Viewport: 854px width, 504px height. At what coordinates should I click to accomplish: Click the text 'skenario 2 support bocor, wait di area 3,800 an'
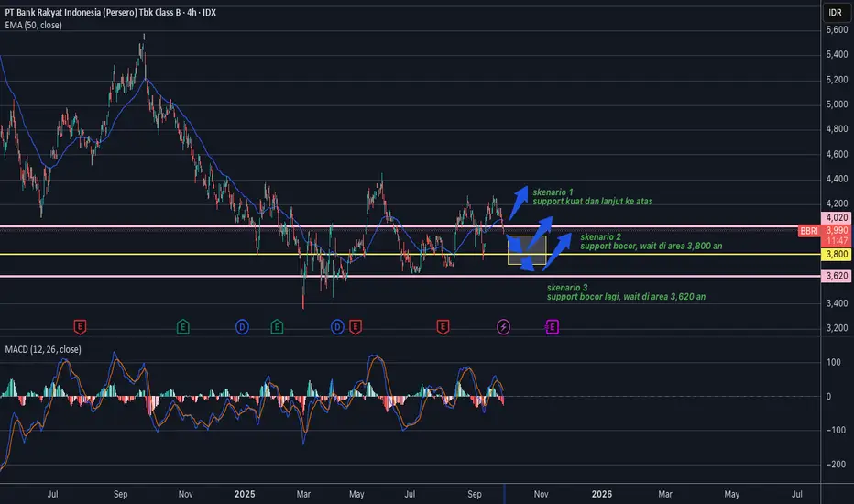pyautogui.click(x=651, y=241)
